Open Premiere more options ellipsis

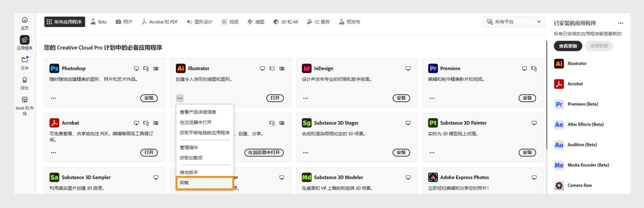click(x=432, y=98)
